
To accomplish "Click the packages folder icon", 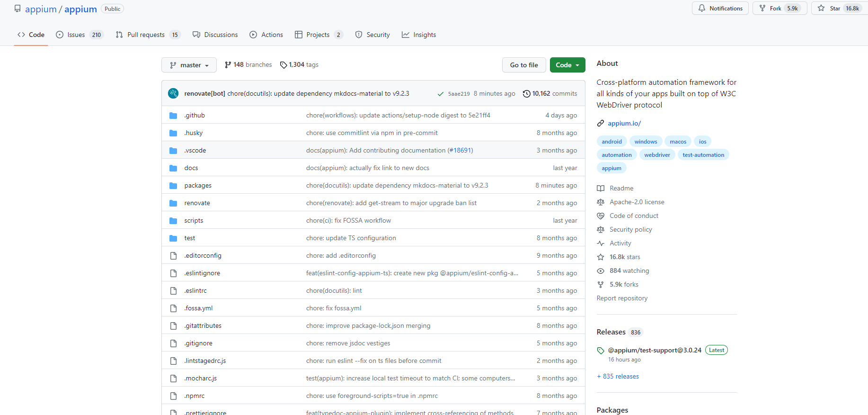I will [x=173, y=186].
